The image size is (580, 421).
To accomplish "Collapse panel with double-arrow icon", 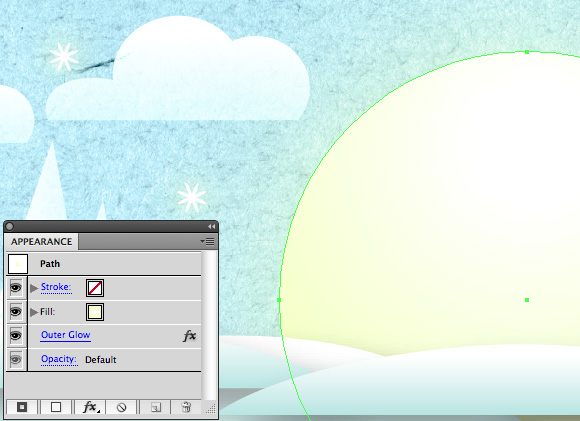I will click(211, 226).
